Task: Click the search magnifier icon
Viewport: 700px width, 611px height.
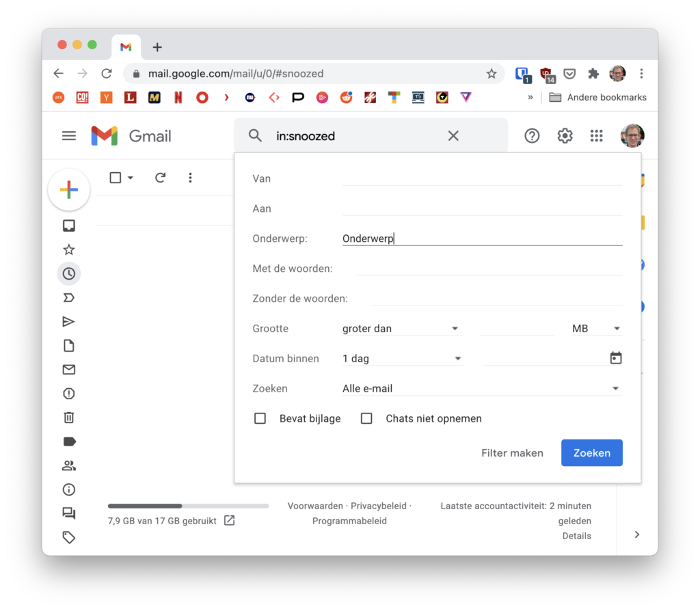Action: [x=256, y=136]
